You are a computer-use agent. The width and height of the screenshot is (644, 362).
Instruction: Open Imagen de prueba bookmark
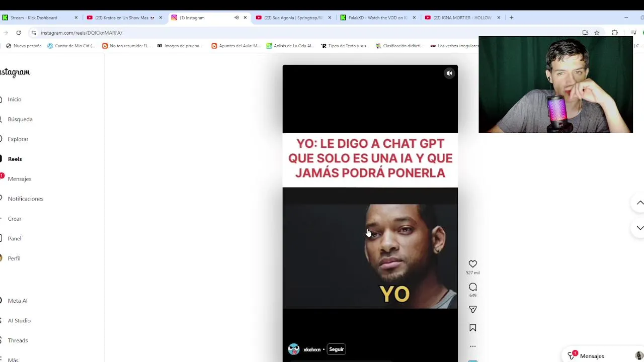coord(180,46)
